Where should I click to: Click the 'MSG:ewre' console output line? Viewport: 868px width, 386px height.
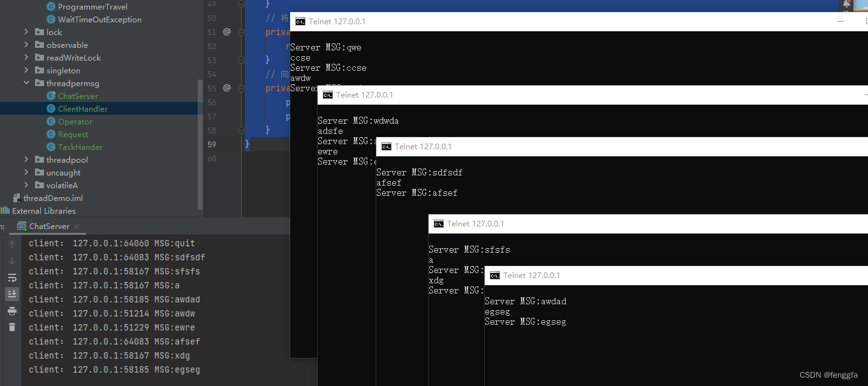[x=112, y=327]
